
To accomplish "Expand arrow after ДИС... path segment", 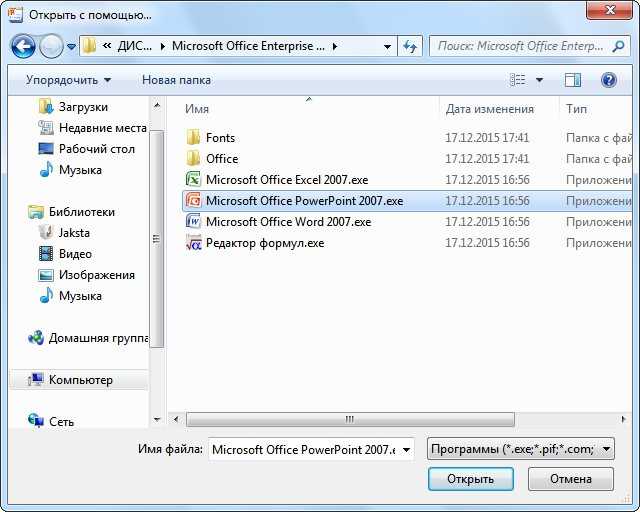I will (x=162, y=46).
